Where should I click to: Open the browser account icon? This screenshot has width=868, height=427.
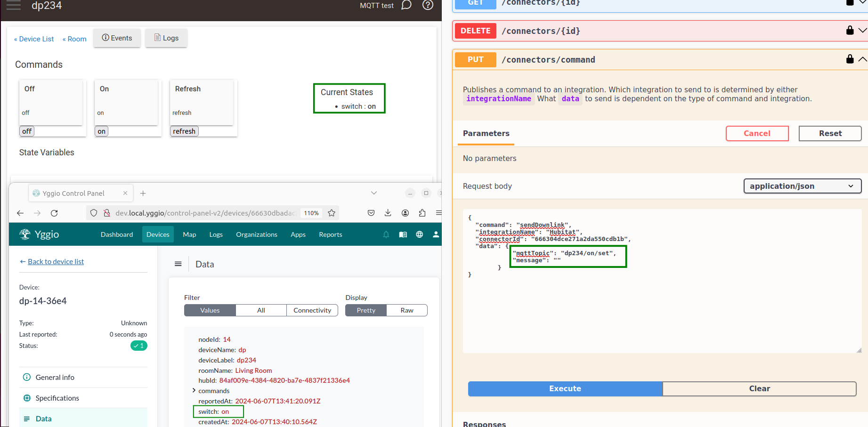click(x=405, y=213)
